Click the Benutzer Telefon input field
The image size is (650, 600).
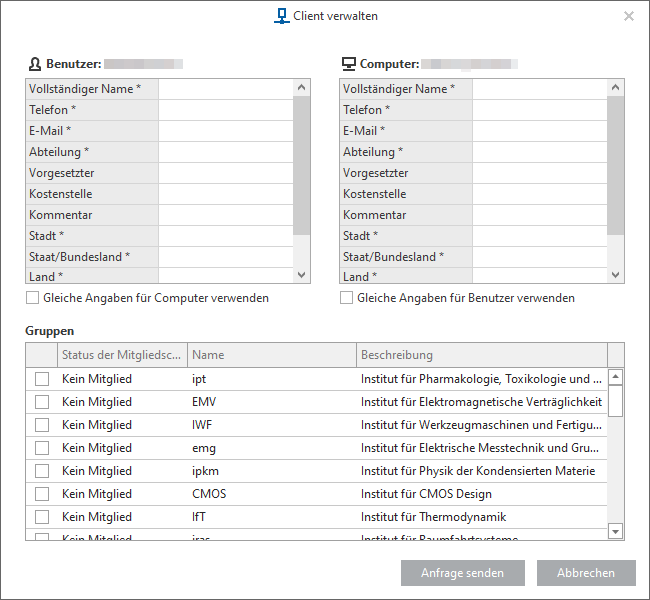click(x=225, y=110)
